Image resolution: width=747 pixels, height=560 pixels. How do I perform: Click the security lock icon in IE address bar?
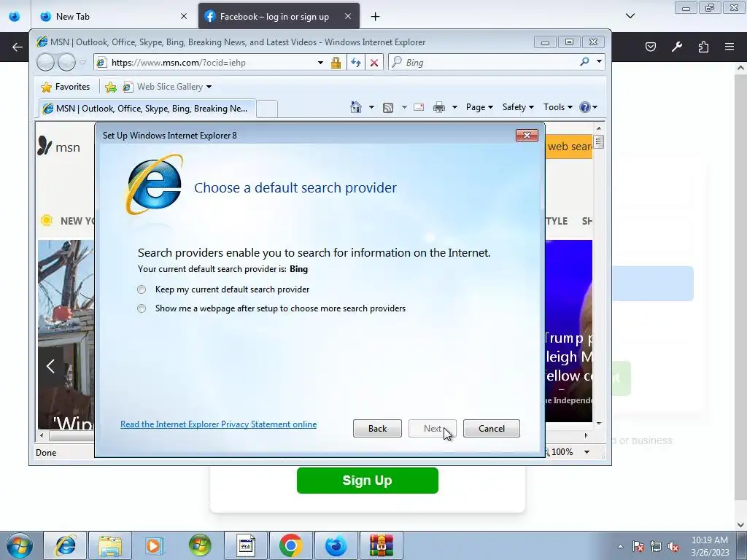pyautogui.click(x=336, y=63)
